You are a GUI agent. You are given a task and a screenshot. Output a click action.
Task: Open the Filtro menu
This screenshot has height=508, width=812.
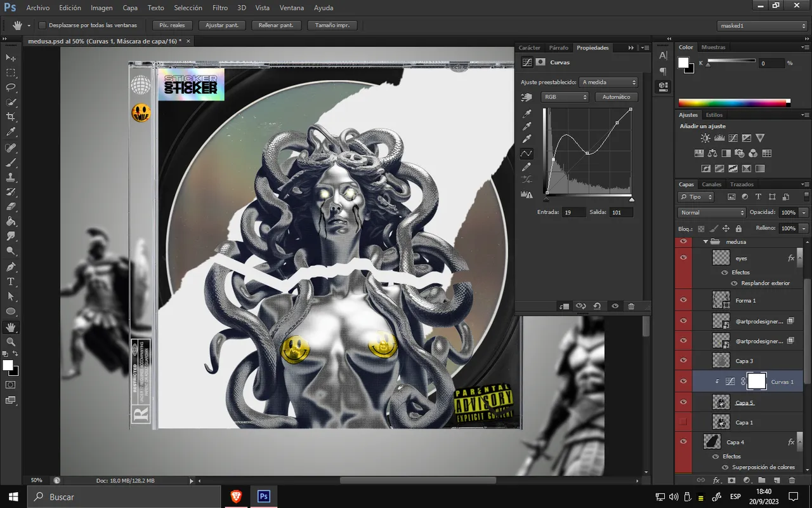[220, 8]
